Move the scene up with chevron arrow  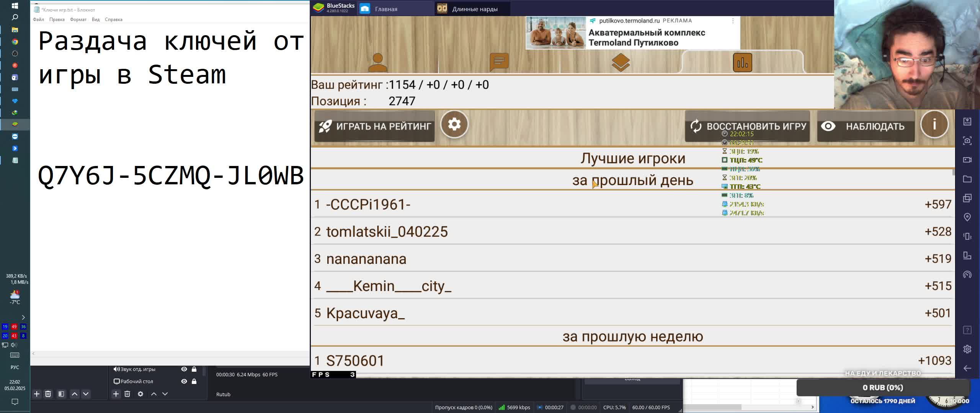75,394
